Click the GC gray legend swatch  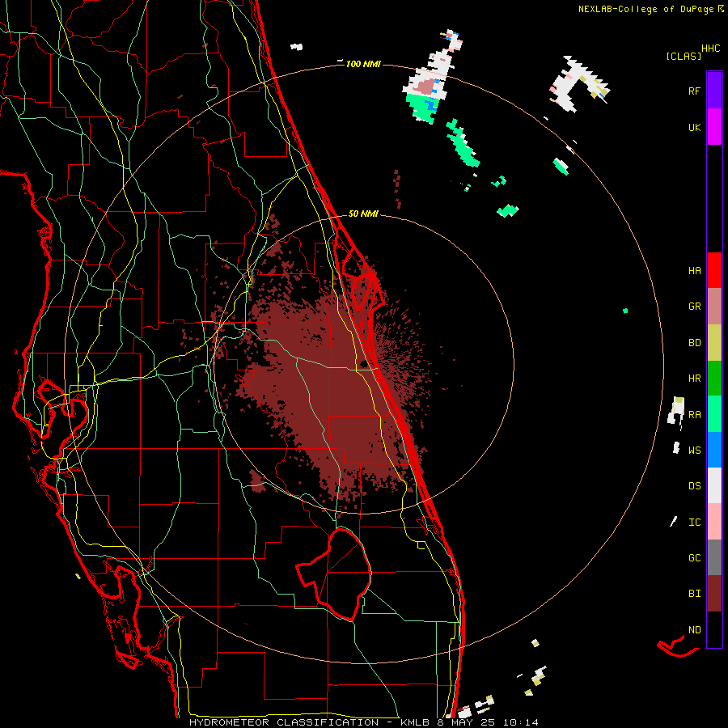click(x=714, y=557)
